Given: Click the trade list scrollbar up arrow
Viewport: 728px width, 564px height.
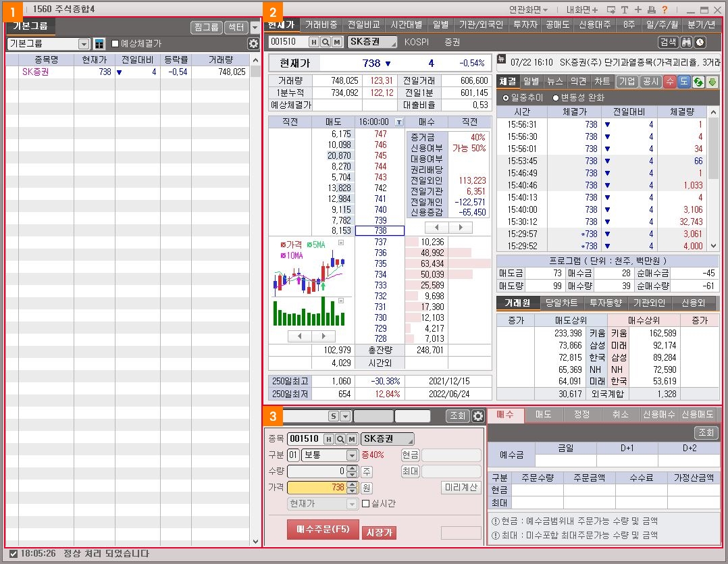Looking at the screenshot, I should pyautogui.click(x=714, y=112).
